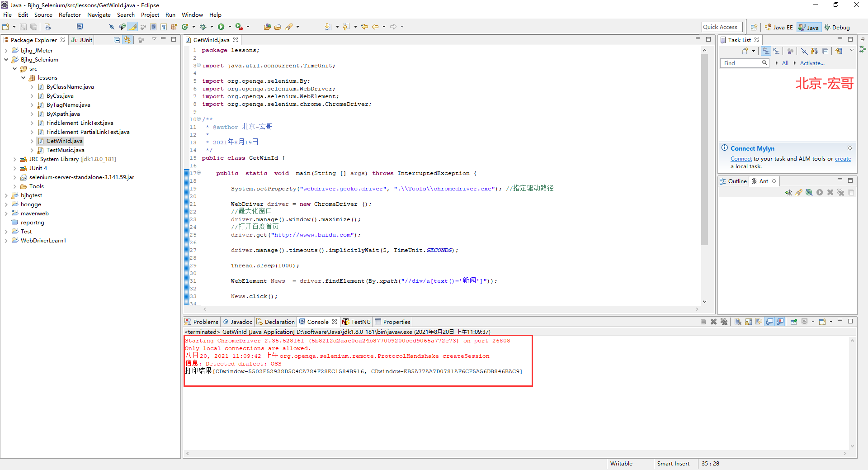
Task: Collapse the Bjhg_Selenium project node
Action: tap(6, 60)
